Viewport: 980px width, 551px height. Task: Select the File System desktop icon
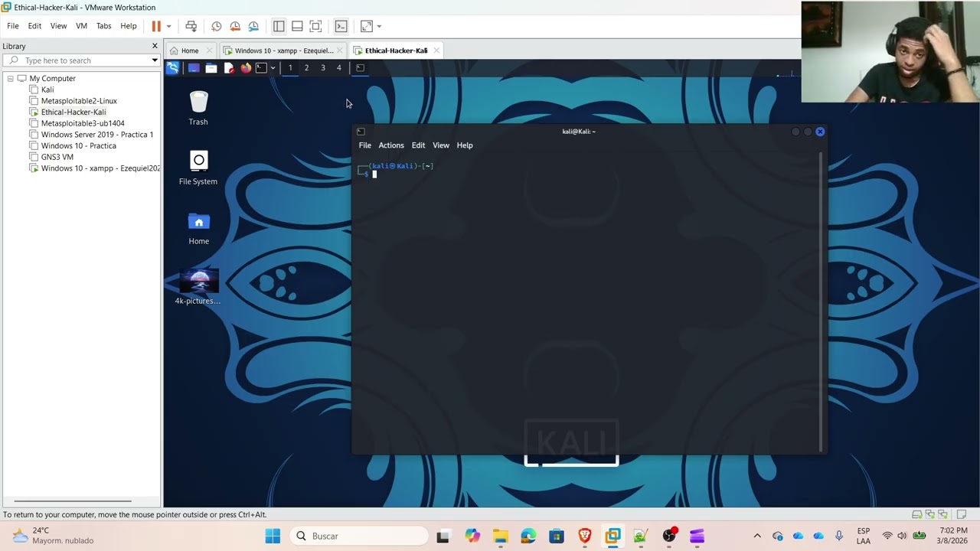(198, 168)
